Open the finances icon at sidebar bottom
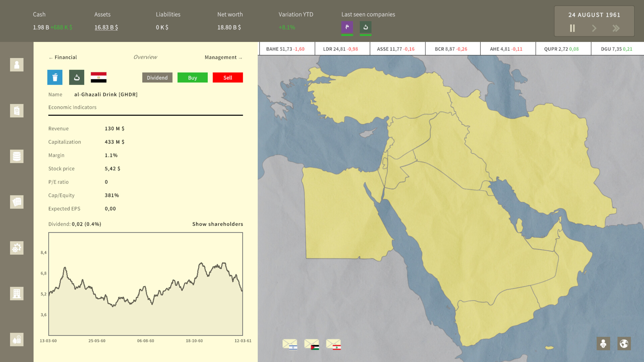The width and height of the screenshot is (644, 362). point(16,339)
